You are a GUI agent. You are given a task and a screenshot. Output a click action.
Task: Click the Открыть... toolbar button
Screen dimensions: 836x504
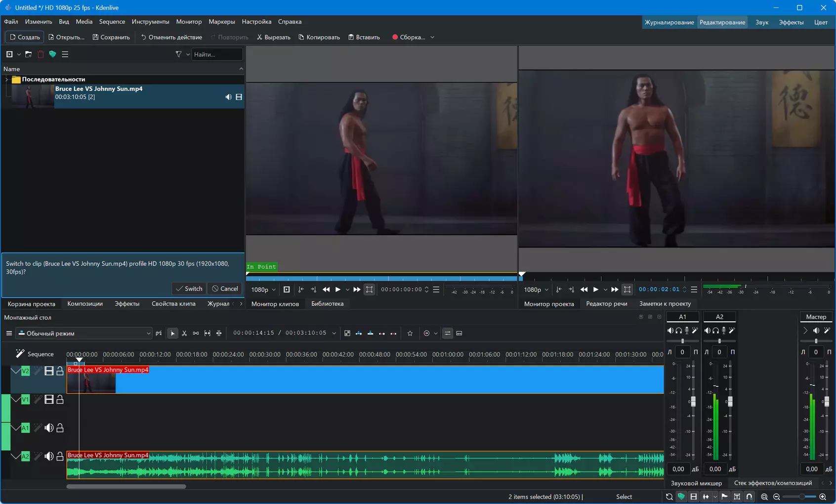click(66, 38)
